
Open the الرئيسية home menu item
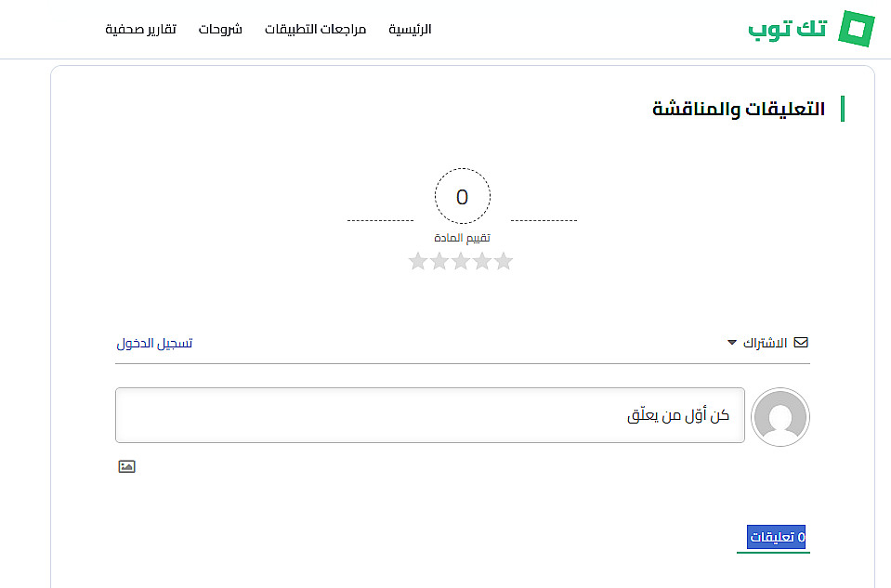click(x=410, y=29)
